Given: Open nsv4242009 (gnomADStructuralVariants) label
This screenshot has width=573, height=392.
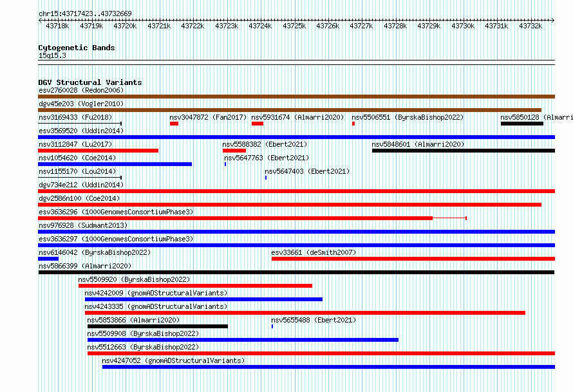Looking at the screenshot, I should (156, 293).
